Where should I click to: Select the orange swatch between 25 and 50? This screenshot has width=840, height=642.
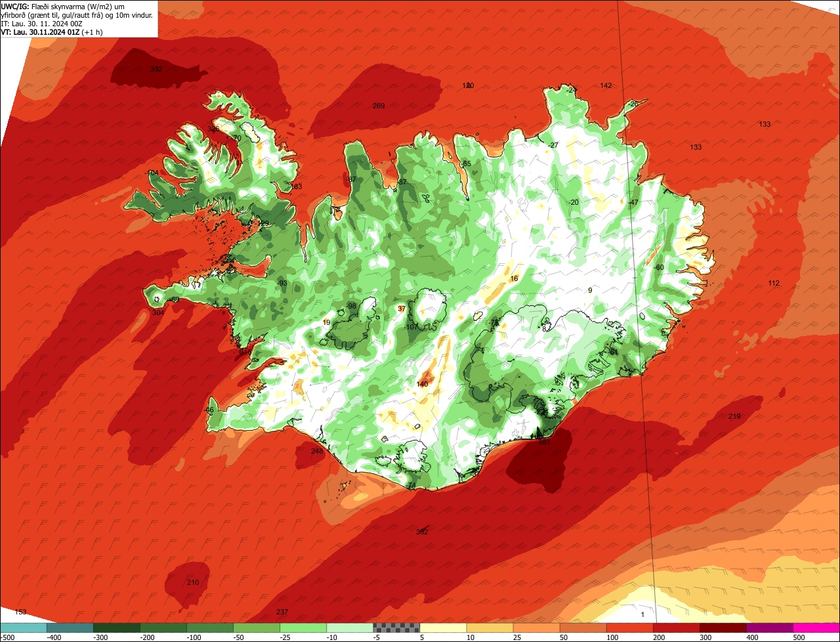536,628
